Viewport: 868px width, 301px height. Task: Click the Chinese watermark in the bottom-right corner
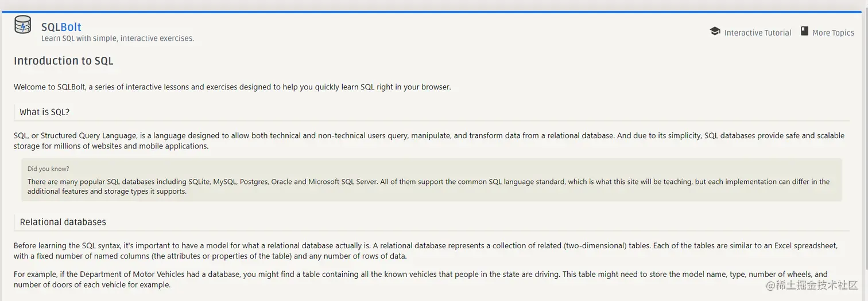pos(821,285)
